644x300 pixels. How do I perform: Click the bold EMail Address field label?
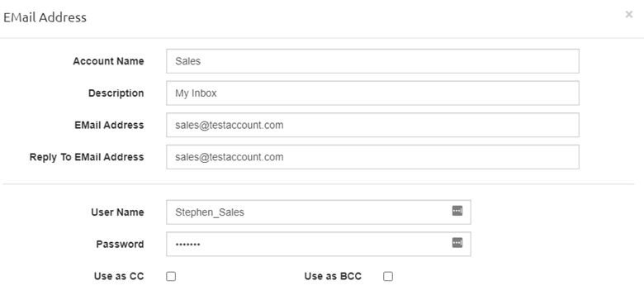coord(109,125)
